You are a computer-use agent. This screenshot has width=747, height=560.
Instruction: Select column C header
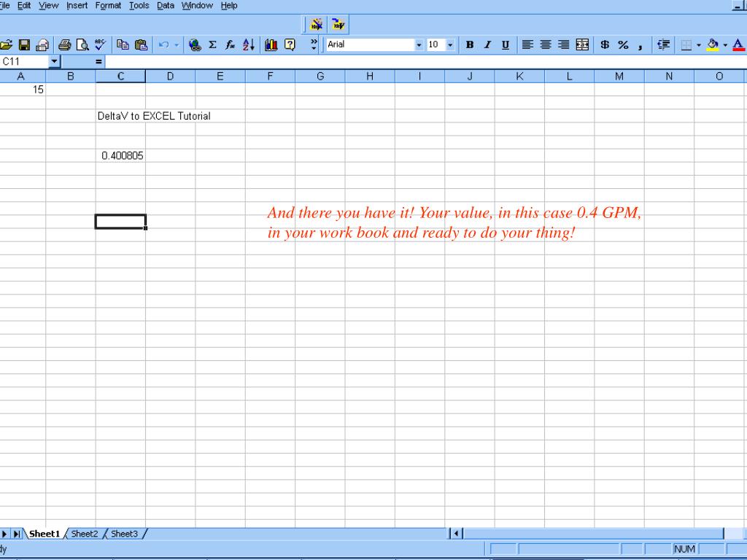click(x=120, y=76)
